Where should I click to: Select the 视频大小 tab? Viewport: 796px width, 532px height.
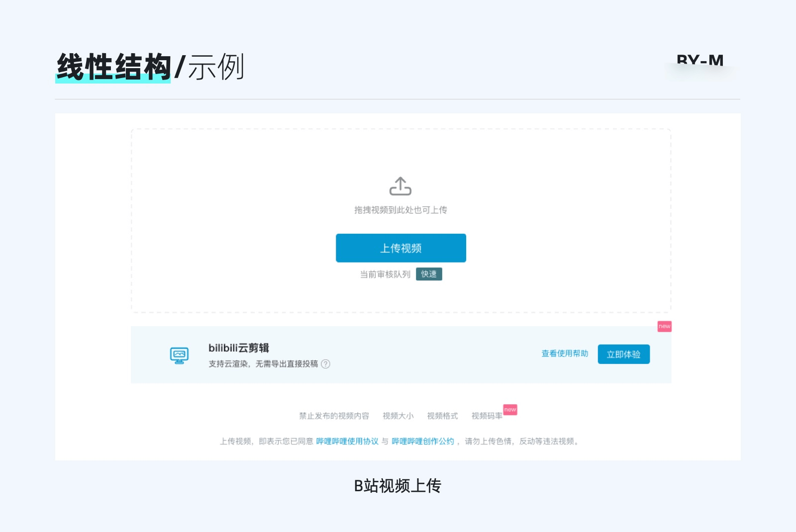click(x=398, y=416)
